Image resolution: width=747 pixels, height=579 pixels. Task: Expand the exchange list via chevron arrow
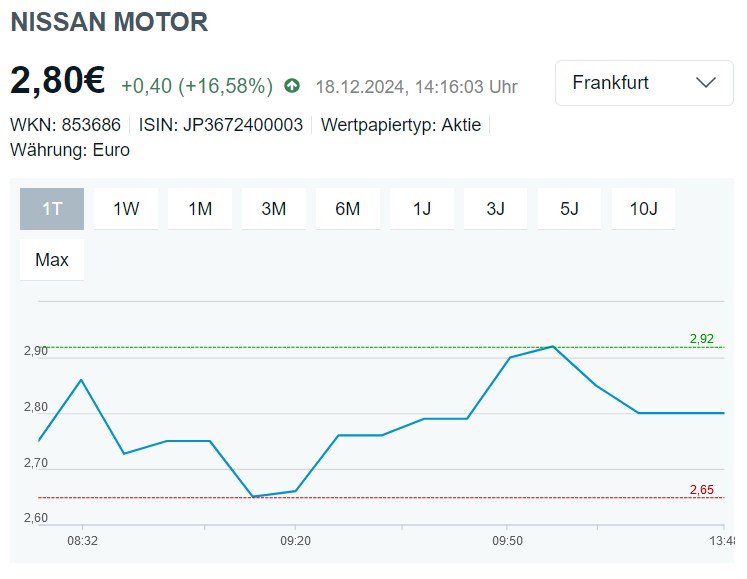pyautogui.click(x=705, y=83)
